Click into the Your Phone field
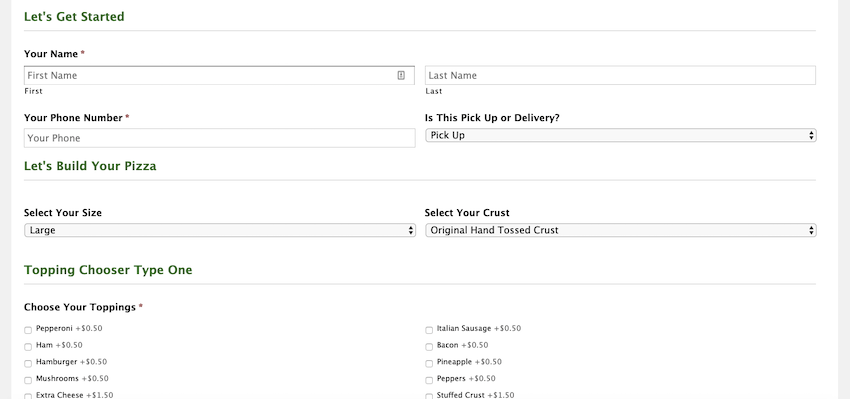Image resolution: width=850 pixels, height=399 pixels. tap(220, 138)
